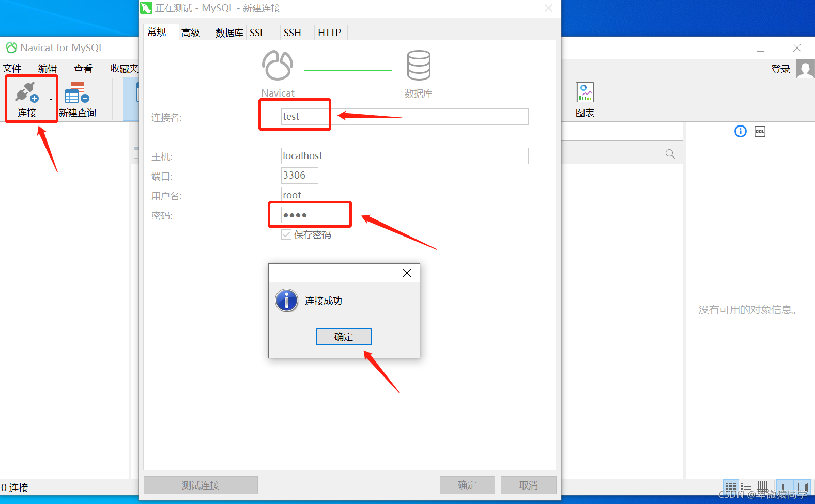Click the host field containing localhost
The height and width of the screenshot is (504, 815).
pyautogui.click(x=405, y=156)
